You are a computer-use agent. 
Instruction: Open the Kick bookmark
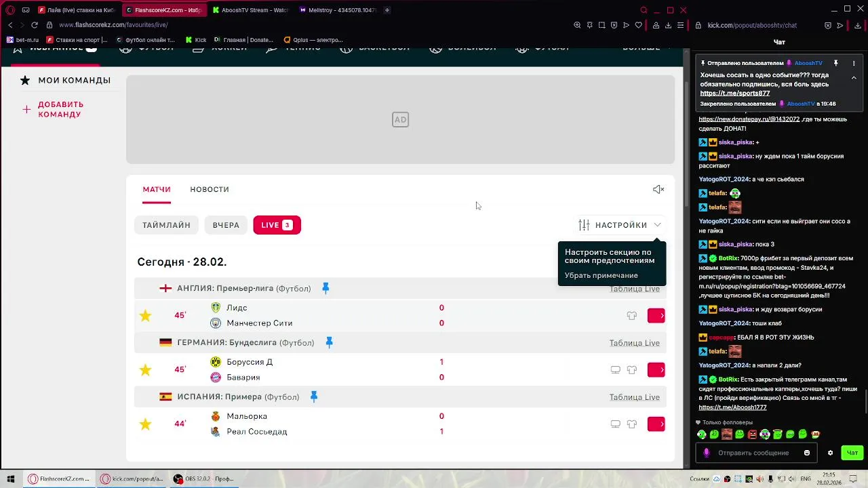(x=196, y=40)
